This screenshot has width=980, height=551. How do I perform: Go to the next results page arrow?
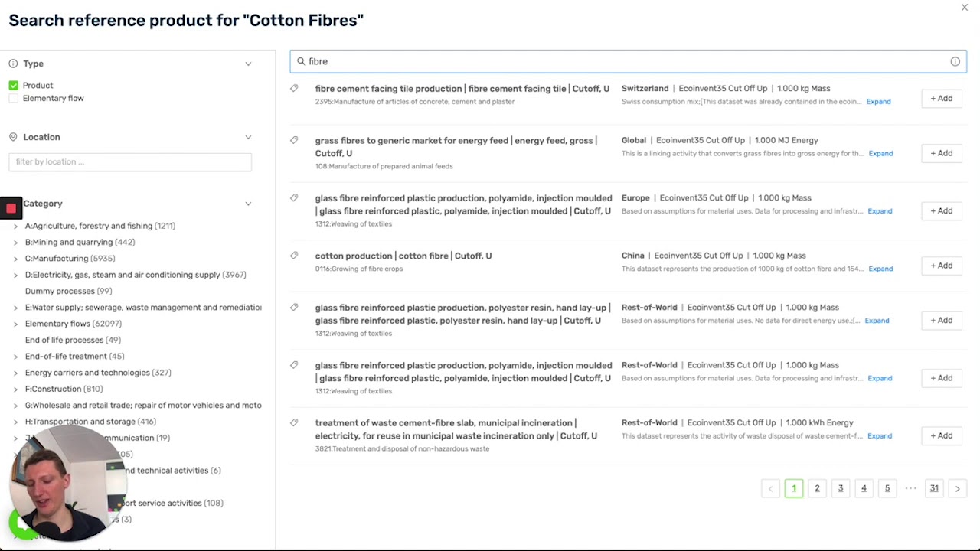point(957,488)
